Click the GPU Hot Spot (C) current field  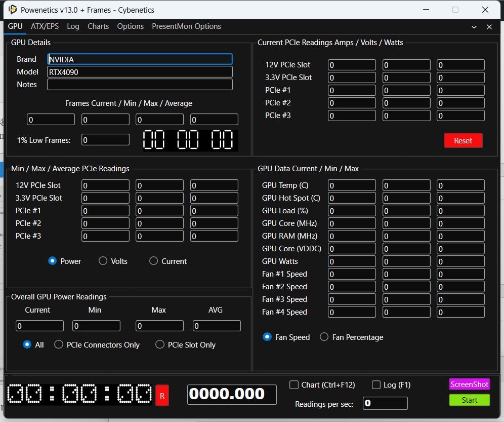pos(352,198)
